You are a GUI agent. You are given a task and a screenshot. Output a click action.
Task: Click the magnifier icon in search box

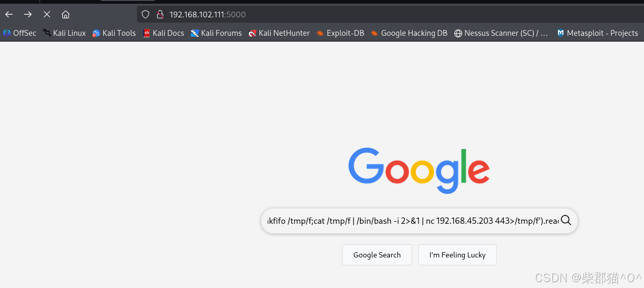[566, 221]
